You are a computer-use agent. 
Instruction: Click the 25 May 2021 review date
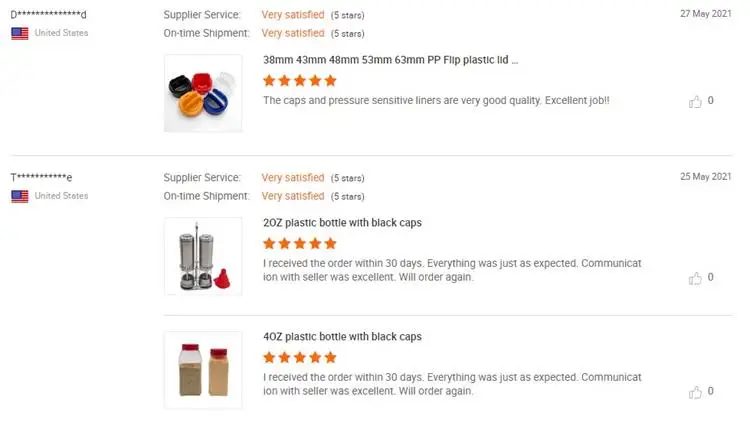click(x=706, y=177)
